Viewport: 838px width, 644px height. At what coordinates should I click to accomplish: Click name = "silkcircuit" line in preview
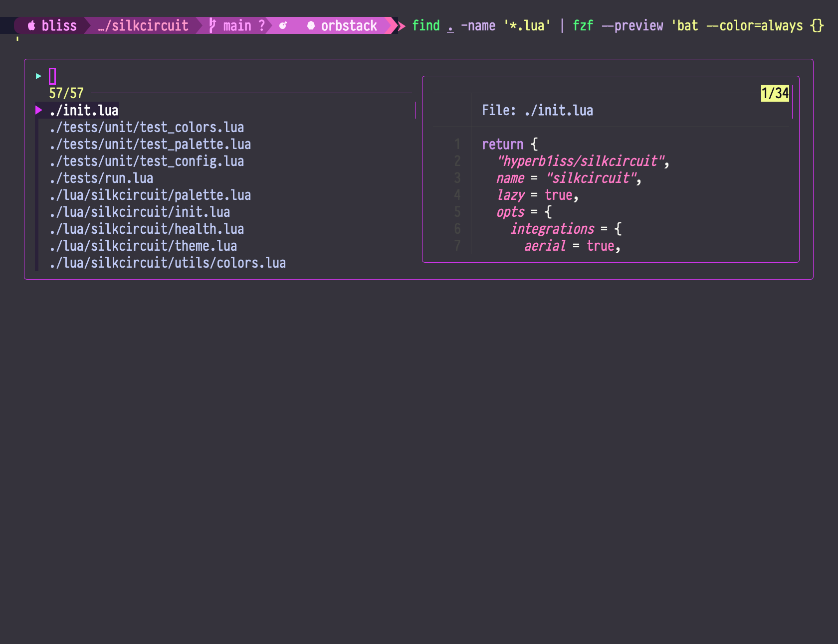pyautogui.click(x=569, y=178)
